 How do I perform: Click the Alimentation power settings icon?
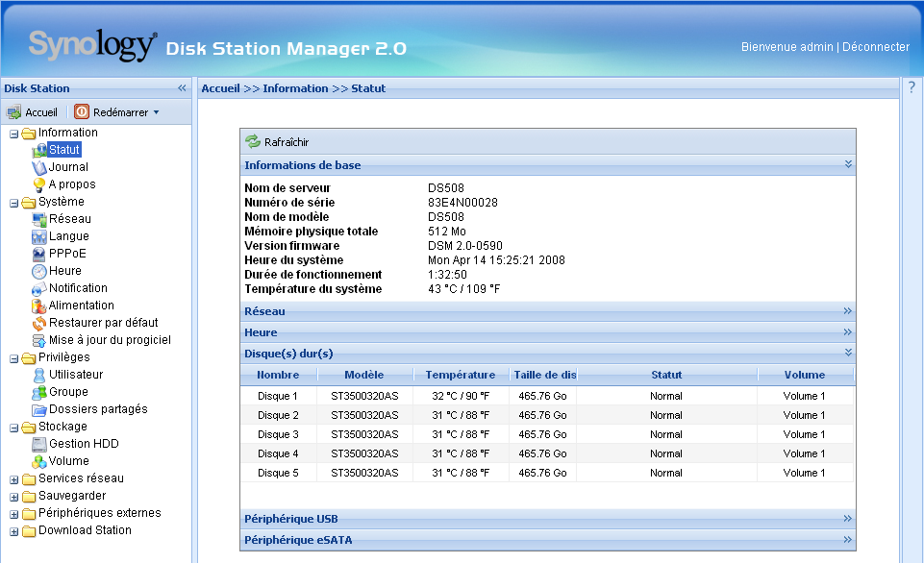click(38, 306)
